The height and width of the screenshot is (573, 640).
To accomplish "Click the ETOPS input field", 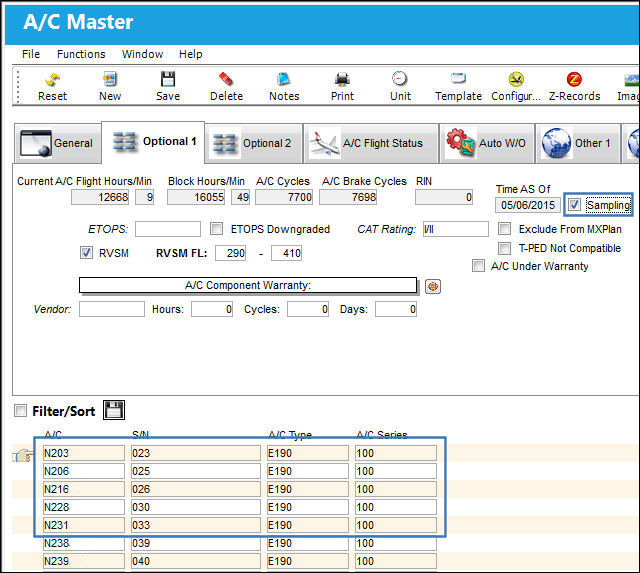I will (168, 229).
